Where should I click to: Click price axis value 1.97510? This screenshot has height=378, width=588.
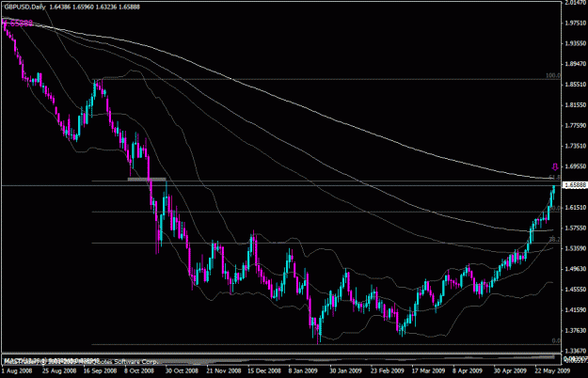[x=575, y=24]
